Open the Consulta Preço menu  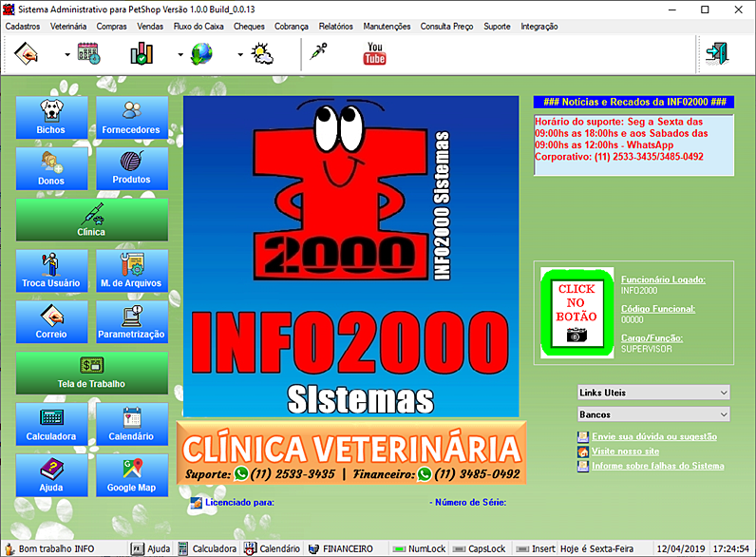coord(446,27)
